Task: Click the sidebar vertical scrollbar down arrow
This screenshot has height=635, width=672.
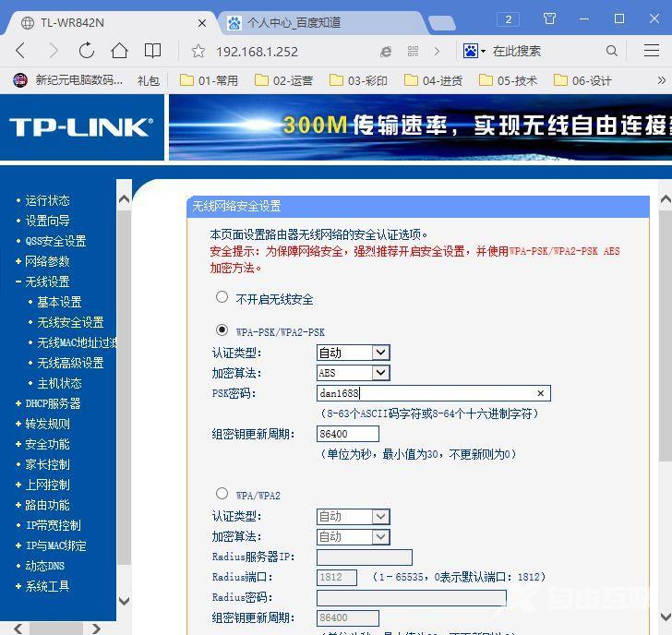Action: click(x=124, y=601)
